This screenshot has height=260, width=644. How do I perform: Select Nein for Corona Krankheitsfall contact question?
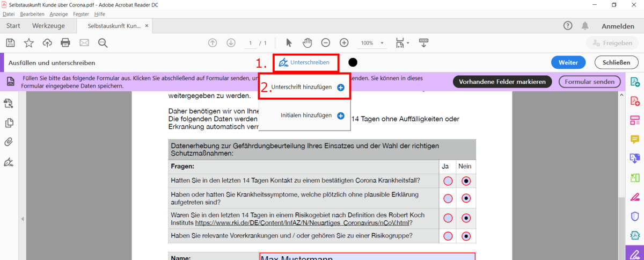pos(466,181)
